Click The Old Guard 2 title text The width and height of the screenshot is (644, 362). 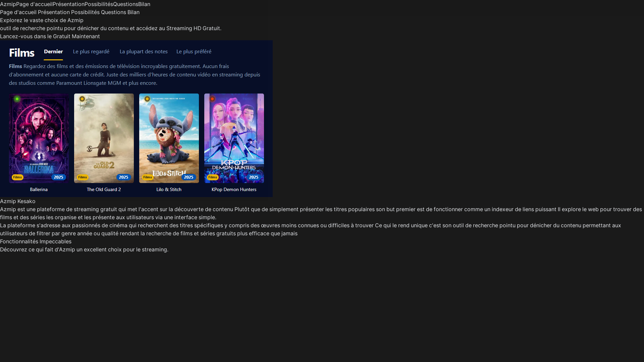coord(104,189)
